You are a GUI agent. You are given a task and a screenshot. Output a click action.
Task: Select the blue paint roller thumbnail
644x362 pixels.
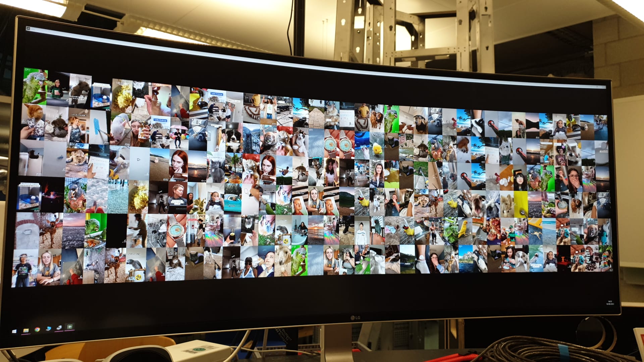(99, 127)
